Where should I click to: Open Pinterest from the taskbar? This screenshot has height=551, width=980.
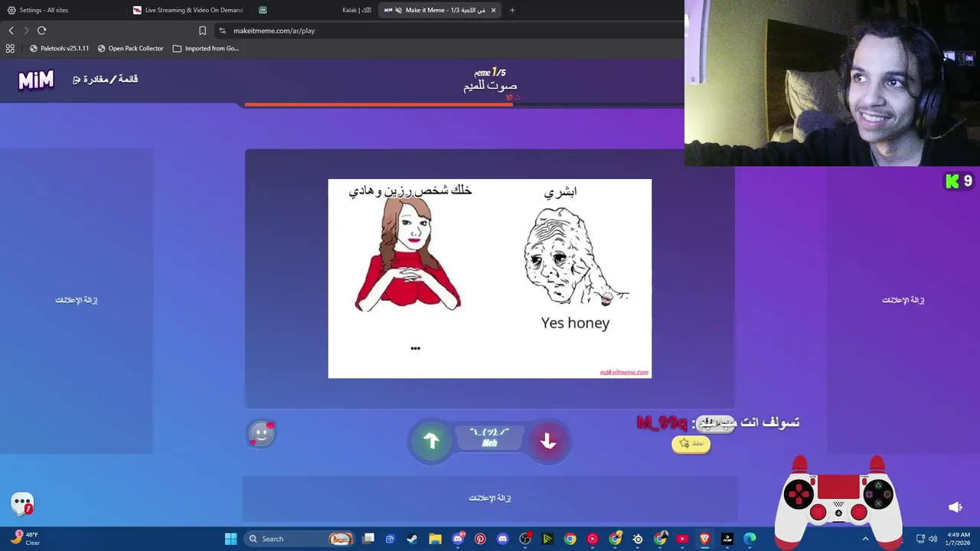480,539
